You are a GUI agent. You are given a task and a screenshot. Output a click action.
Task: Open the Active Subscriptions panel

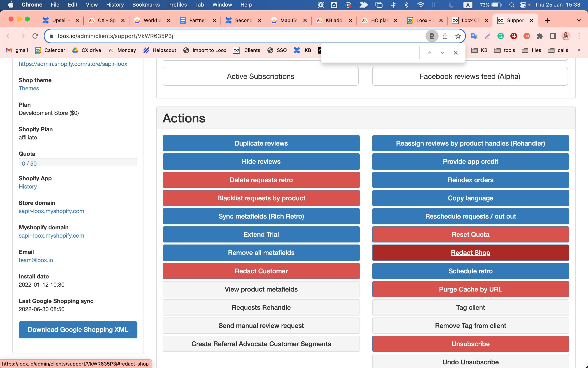point(261,76)
